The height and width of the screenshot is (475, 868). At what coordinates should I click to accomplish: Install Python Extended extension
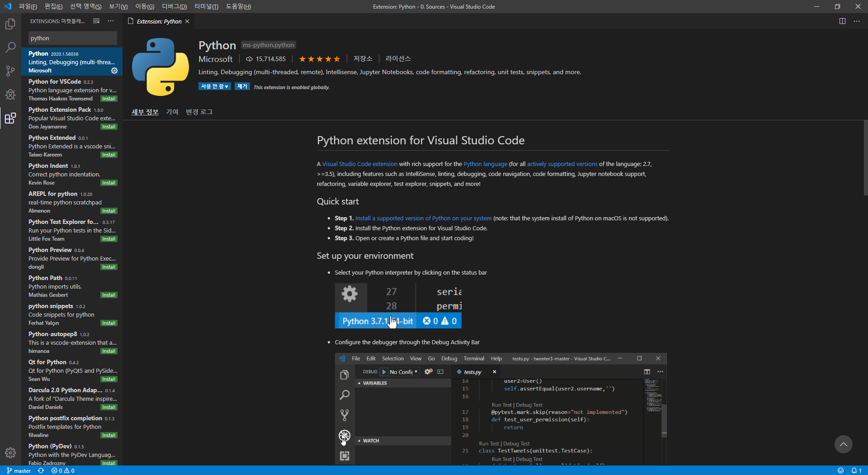point(109,155)
